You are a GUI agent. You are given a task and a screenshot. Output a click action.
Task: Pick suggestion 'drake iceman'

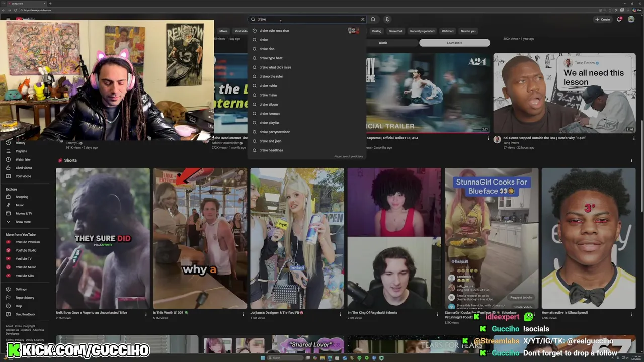coord(307,114)
